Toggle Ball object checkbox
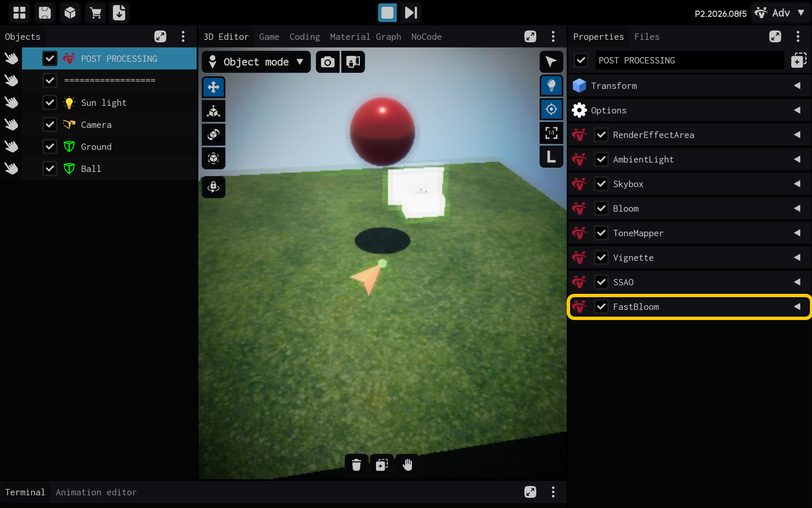Screen dimensions: 812x508 50,168
